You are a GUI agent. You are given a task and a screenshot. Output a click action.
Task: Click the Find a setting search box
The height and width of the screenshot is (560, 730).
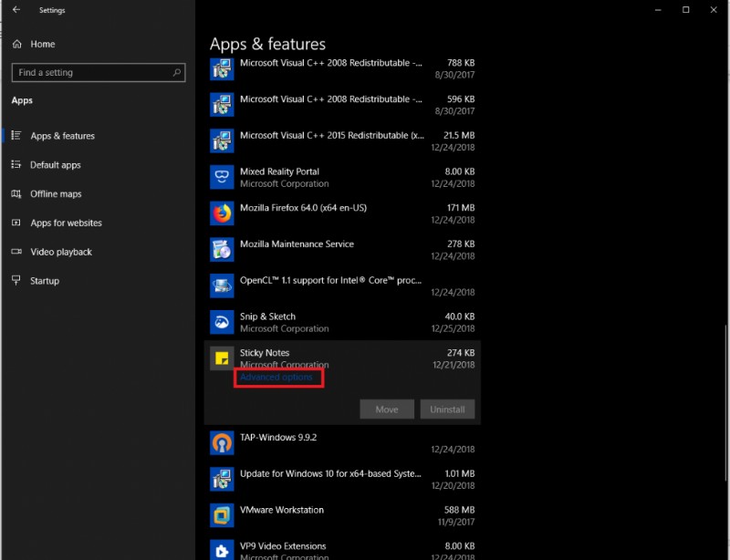tap(98, 72)
